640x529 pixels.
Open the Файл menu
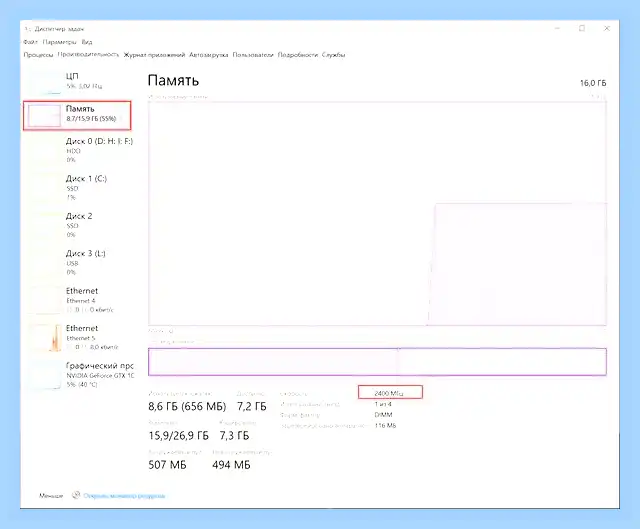click(x=30, y=42)
